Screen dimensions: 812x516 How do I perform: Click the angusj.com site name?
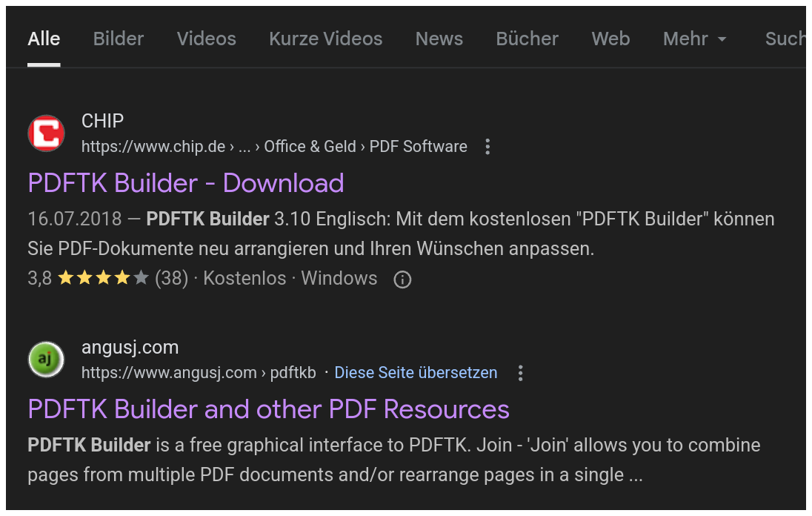(130, 347)
